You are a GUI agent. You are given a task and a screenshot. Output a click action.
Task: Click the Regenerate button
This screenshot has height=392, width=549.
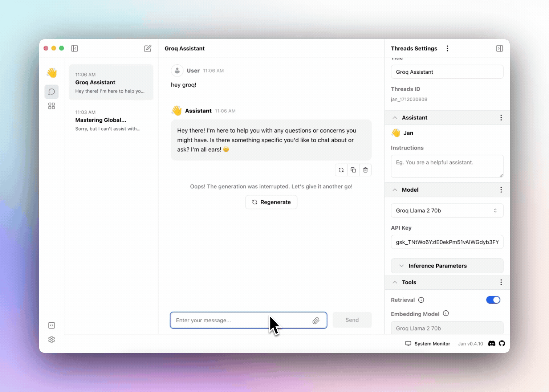pyautogui.click(x=271, y=202)
